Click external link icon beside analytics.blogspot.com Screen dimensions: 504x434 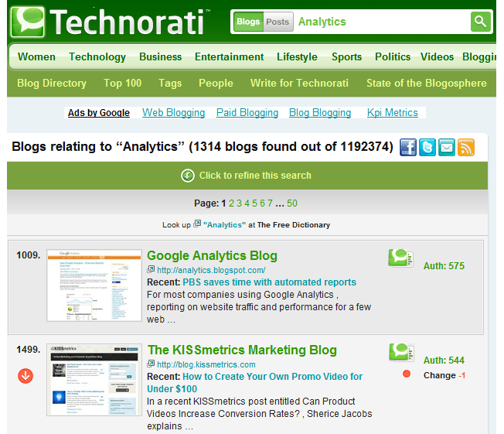point(151,269)
